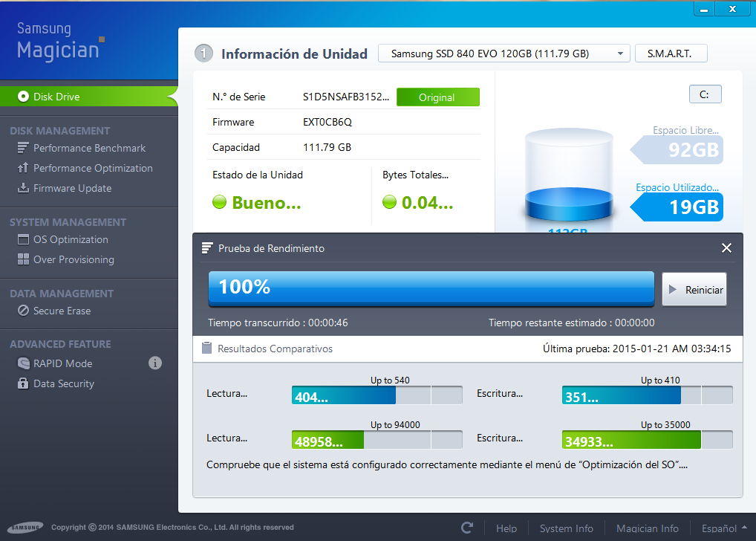Screen dimensions: 756x541
Task: Click the Bueno drive status indicator
Action: tap(256, 202)
